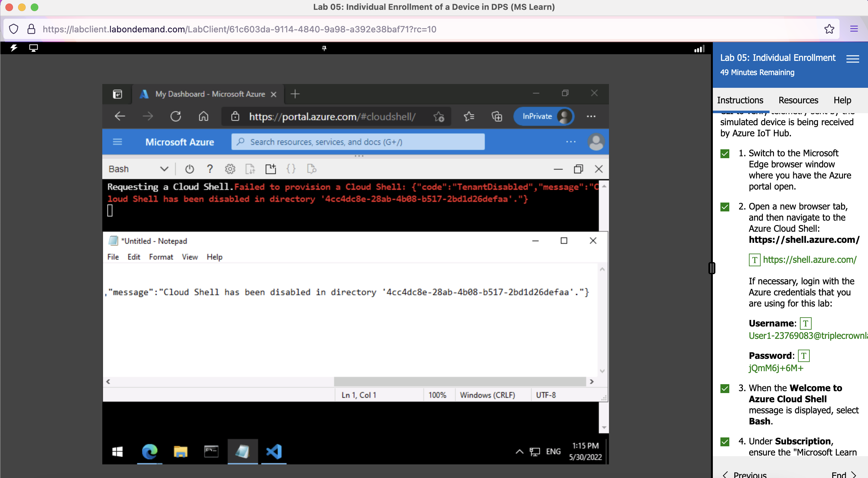Refresh the Azure portal page
The width and height of the screenshot is (868, 478).
[175, 116]
